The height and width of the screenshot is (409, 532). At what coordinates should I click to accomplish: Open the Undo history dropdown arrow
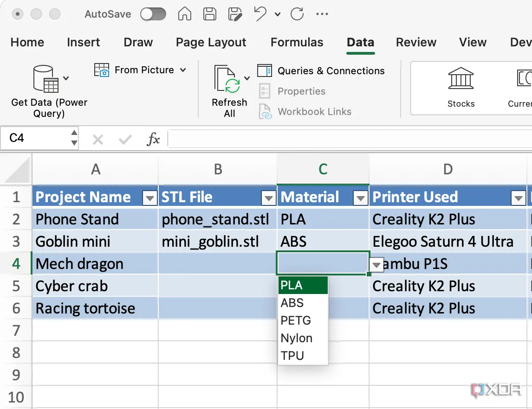point(278,14)
